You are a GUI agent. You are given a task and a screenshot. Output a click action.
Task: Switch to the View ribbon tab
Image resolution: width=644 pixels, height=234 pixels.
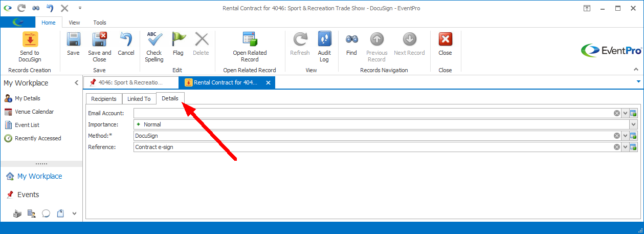point(75,23)
